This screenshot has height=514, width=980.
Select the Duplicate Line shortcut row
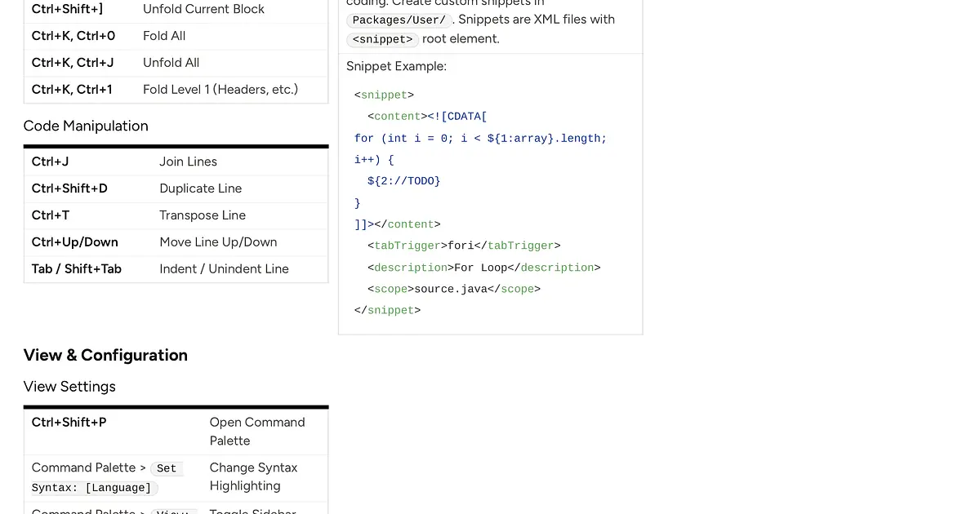(176, 188)
